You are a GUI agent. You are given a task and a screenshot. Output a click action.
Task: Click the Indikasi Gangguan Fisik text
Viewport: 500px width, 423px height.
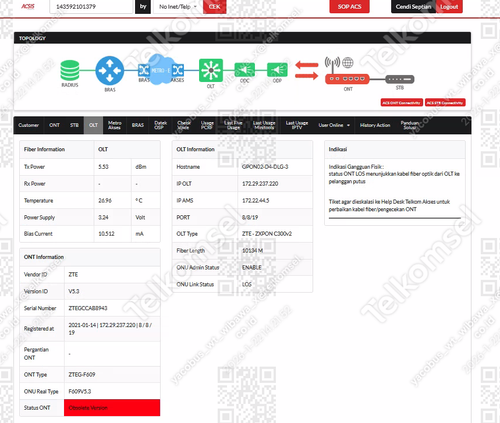click(356, 167)
